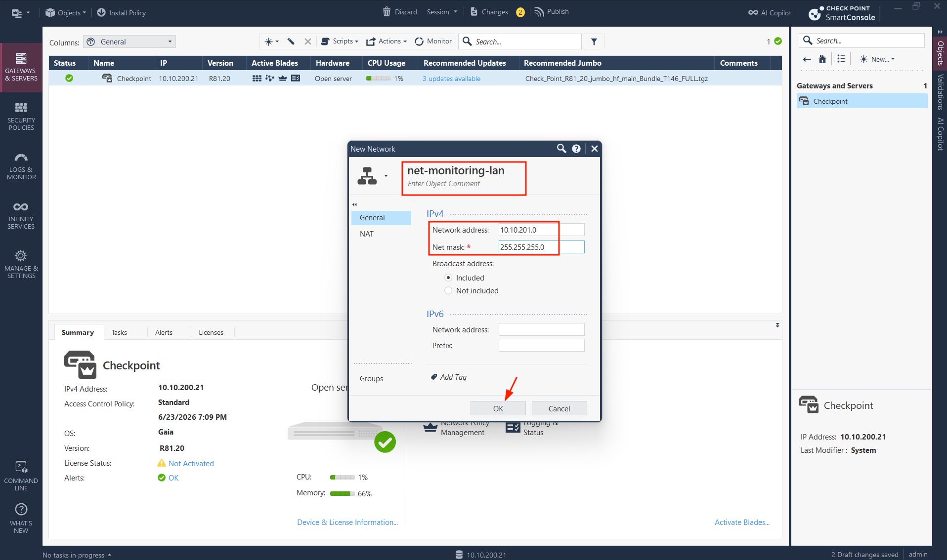The image size is (947, 560).
Task: Open the Objects side tab
Action: tap(940, 52)
